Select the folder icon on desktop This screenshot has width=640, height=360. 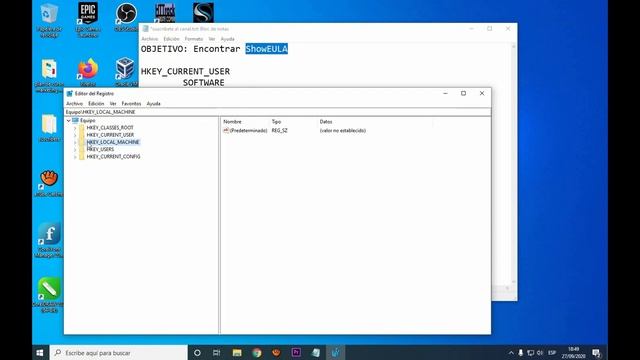(49, 128)
